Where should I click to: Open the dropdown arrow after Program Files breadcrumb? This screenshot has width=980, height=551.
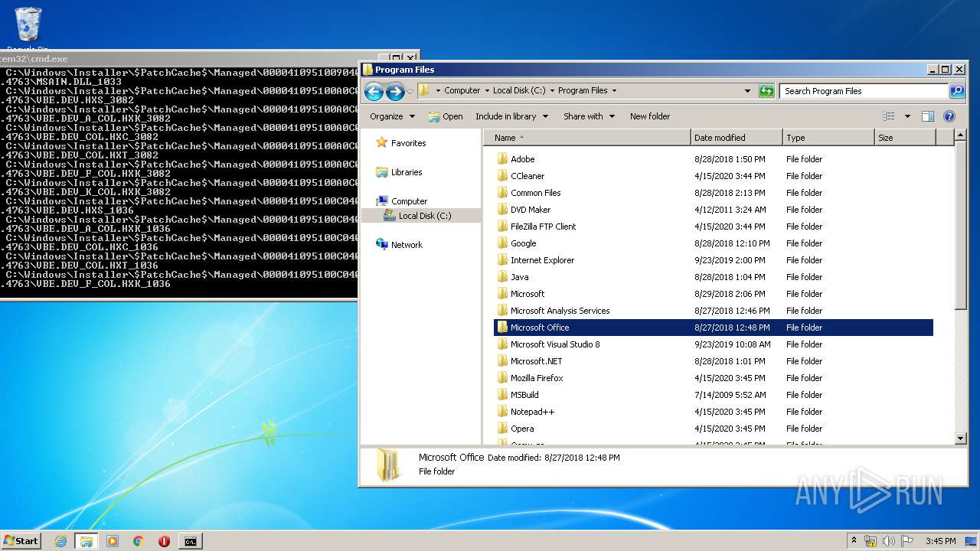[614, 90]
